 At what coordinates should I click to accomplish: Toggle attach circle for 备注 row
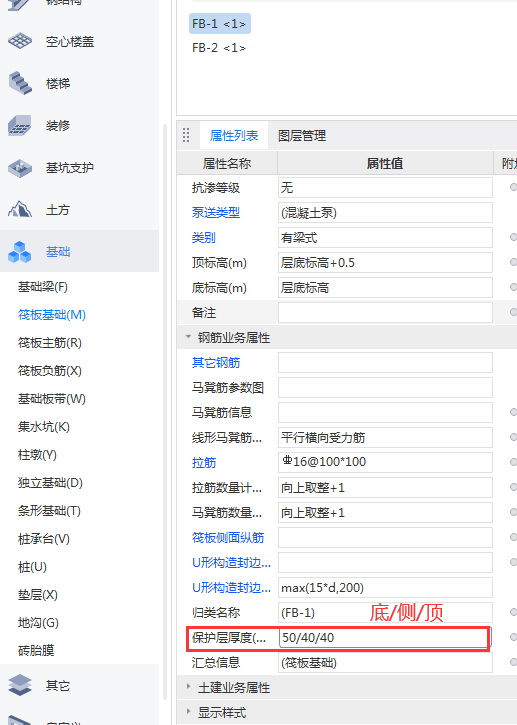point(513,312)
